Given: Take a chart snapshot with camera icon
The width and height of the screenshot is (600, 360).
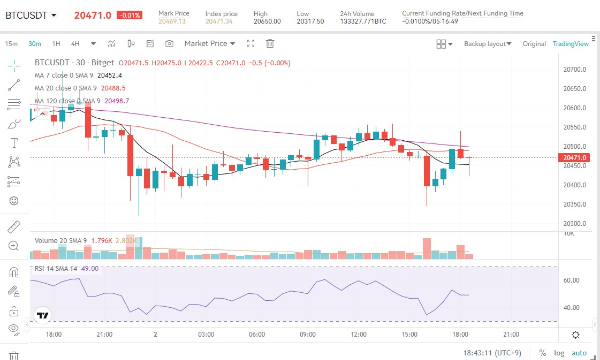Looking at the screenshot, I should click(169, 44).
